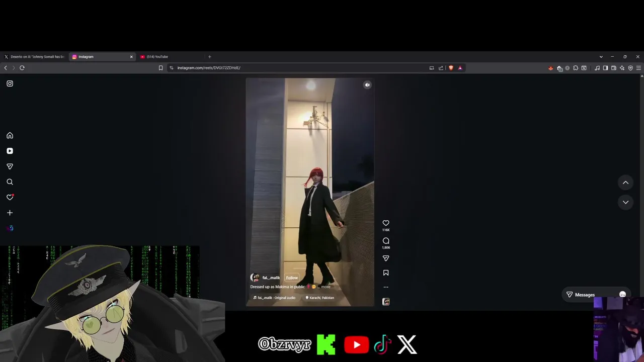
Task: Open the browser extensions puzzle icon
Action: point(576,68)
